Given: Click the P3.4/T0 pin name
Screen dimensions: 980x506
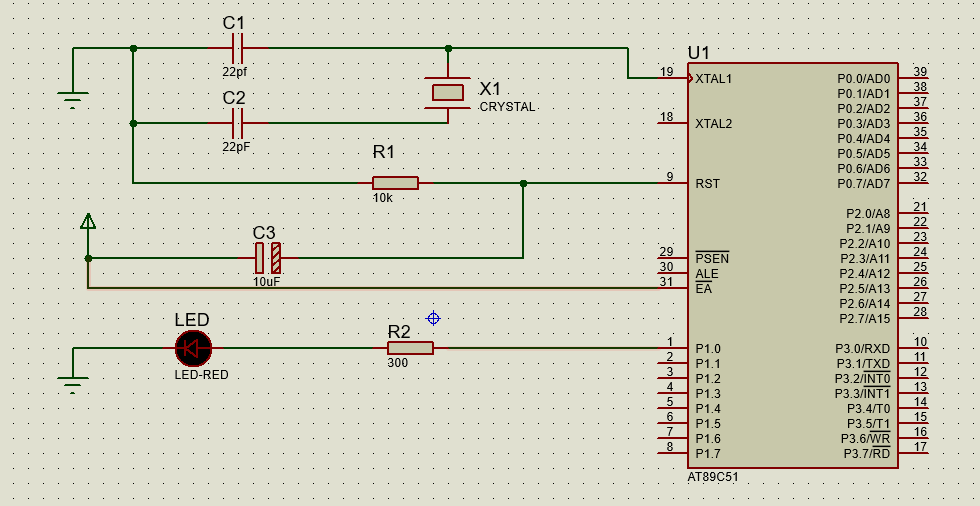Looking at the screenshot, I should [x=869, y=409].
